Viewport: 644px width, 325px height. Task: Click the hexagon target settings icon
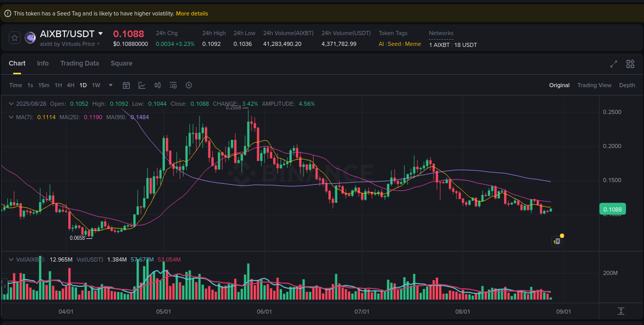click(189, 85)
